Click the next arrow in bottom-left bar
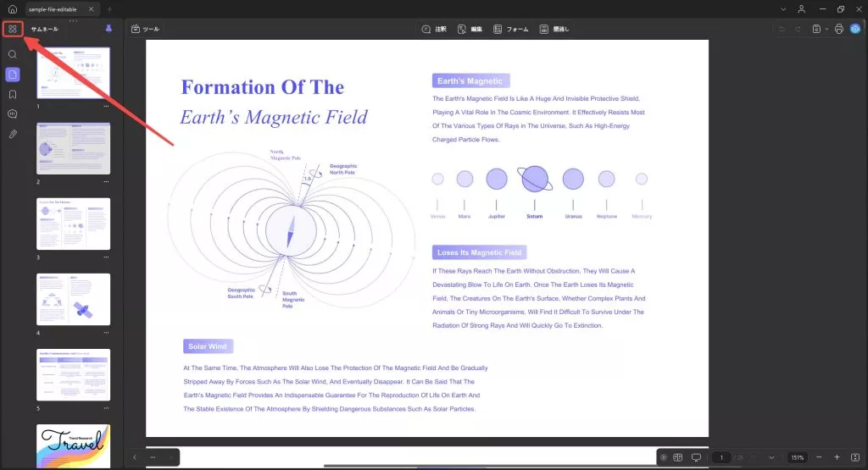Screen dimensions: 868x470 [171, 457]
